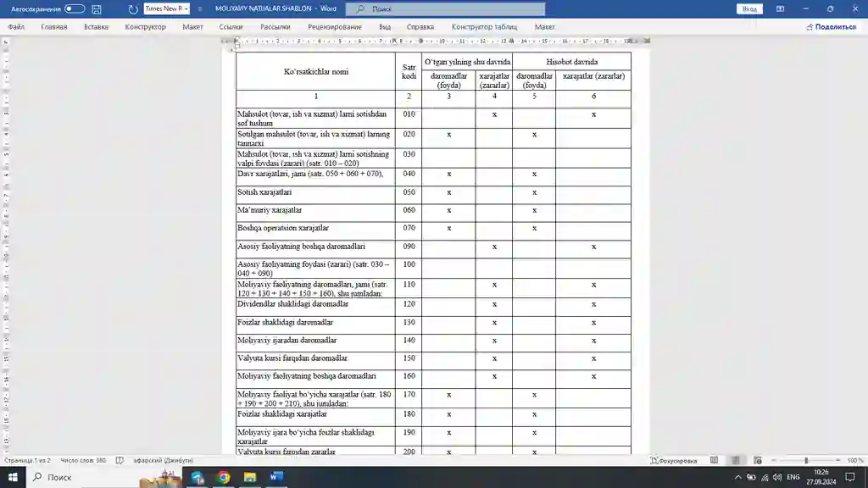Switch to the Рецензирование tab
This screenshot has height=488, width=868.
[x=334, y=26]
